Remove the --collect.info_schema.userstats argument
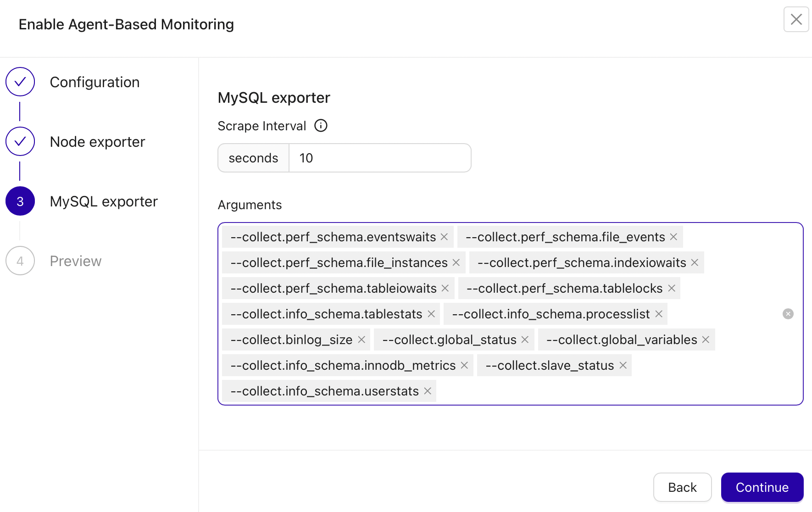This screenshot has width=812, height=512. (x=427, y=391)
